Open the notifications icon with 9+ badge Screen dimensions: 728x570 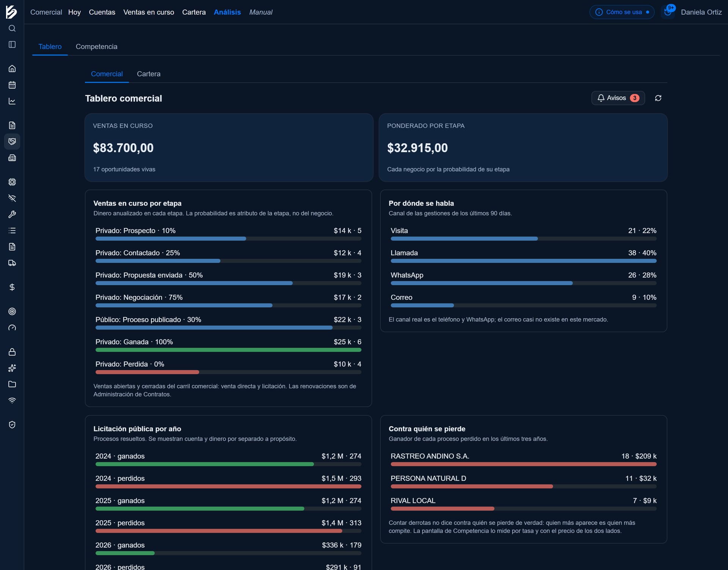click(x=668, y=12)
